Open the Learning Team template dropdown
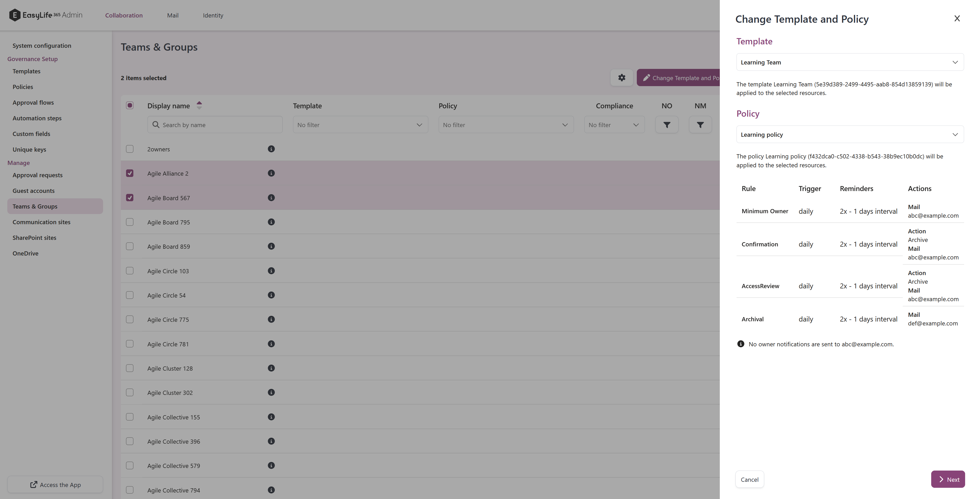 click(x=850, y=62)
